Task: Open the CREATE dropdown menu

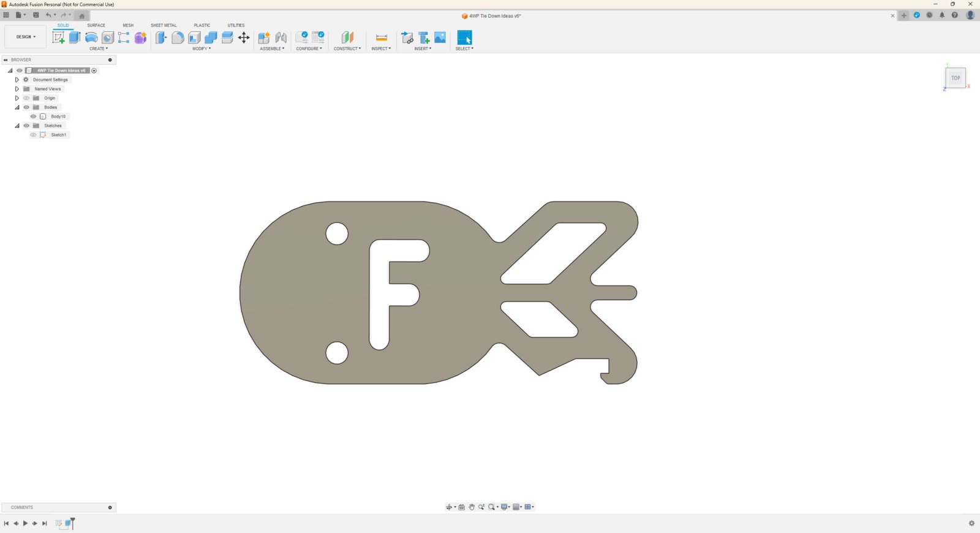Action: click(99, 48)
